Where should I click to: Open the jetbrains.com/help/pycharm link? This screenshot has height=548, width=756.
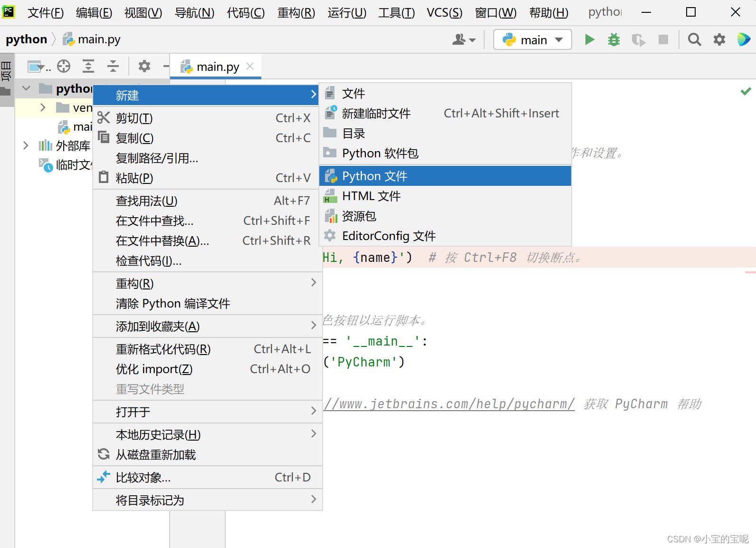[449, 404]
